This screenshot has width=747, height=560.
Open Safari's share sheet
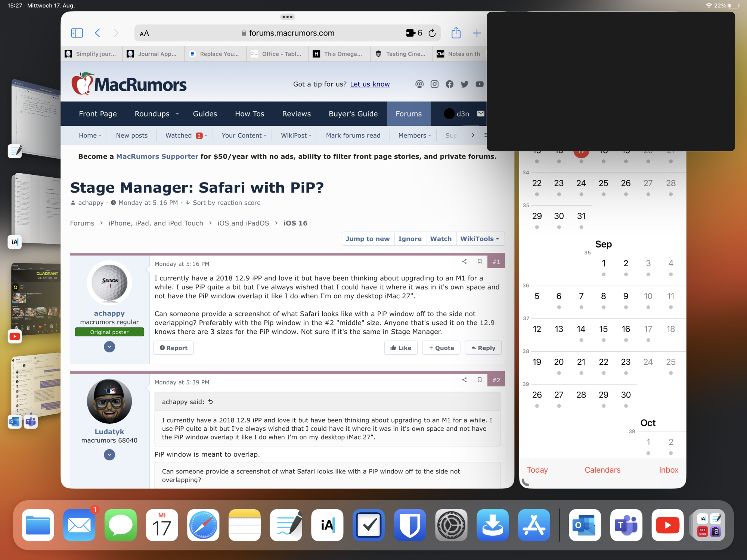point(456,33)
